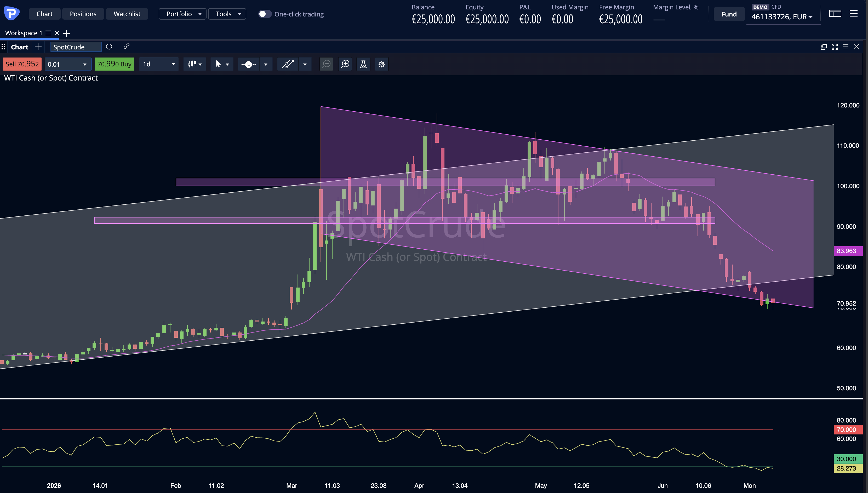Click the chart link icon
The width and height of the screenshot is (868, 493).
tap(126, 46)
